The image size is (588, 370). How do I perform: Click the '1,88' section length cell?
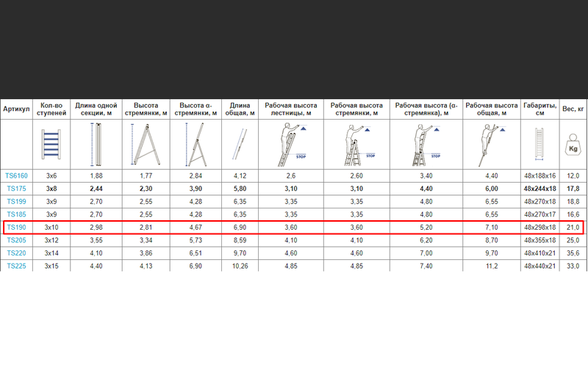96,175
